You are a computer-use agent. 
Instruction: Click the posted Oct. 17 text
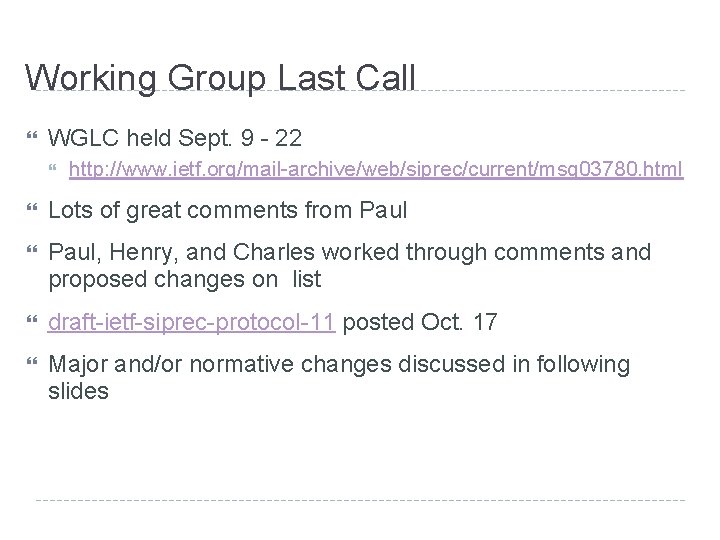click(x=418, y=323)
